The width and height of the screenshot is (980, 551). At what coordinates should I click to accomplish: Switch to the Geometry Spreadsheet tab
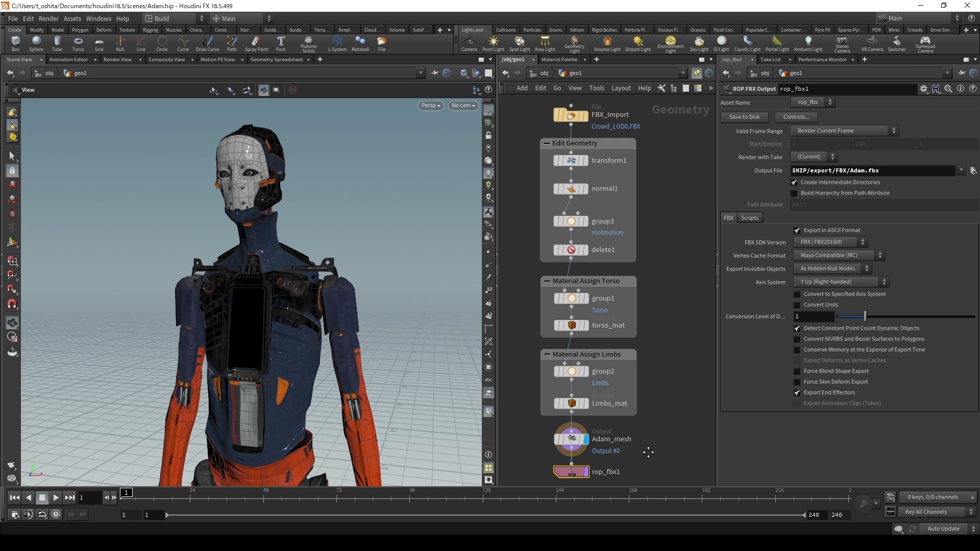click(276, 60)
